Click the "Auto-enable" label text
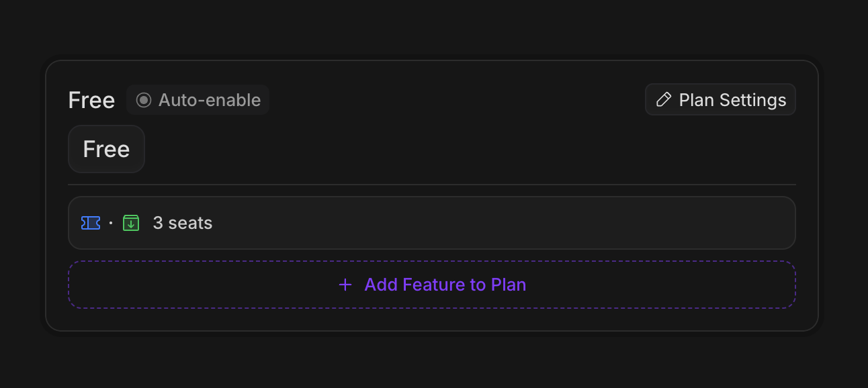Screen dimensions: 868x388 (210, 100)
